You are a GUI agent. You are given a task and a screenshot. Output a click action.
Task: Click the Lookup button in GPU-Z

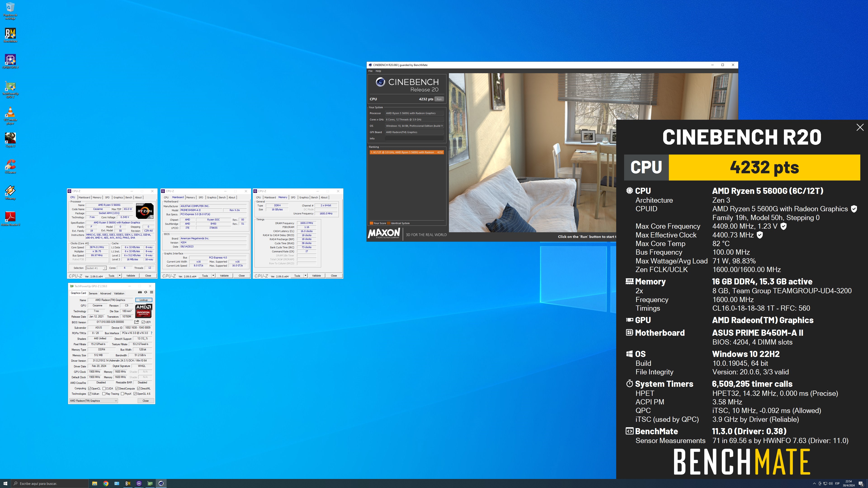144,300
